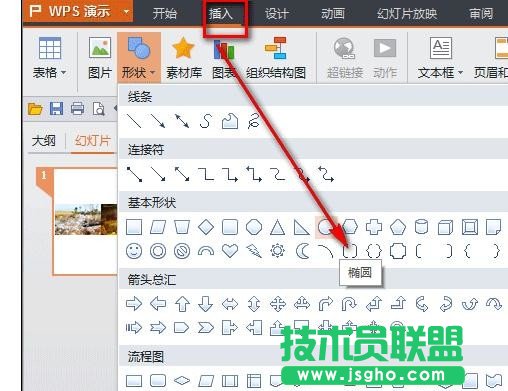This screenshot has height=391, width=508.
Task: Insert the double brace shape
Action: 374,251
